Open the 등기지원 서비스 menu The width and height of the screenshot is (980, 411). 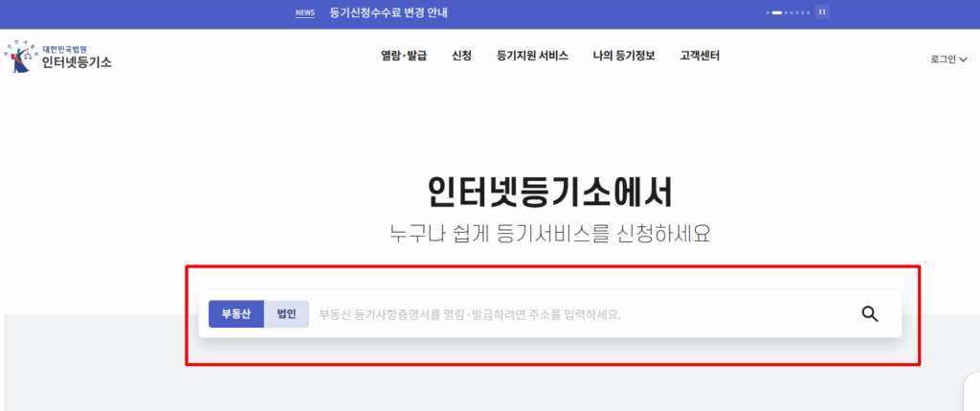pyautogui.click(x=532, y=56)
